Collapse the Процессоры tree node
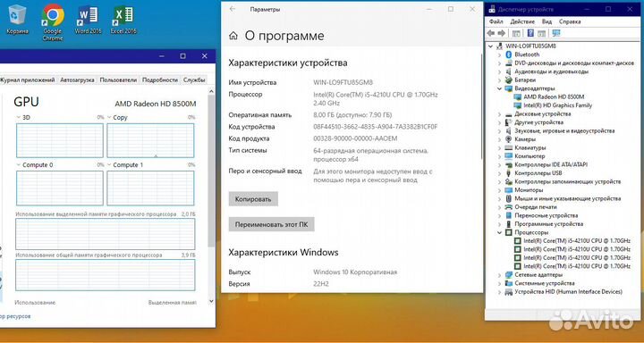The image size is (644, 343). [499, 232]
